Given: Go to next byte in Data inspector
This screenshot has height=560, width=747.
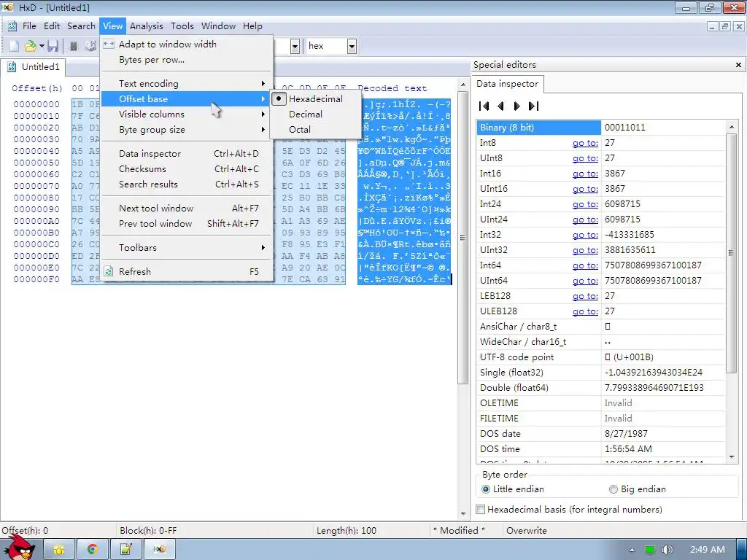Looking at the screenshot, I should [517, 106].
